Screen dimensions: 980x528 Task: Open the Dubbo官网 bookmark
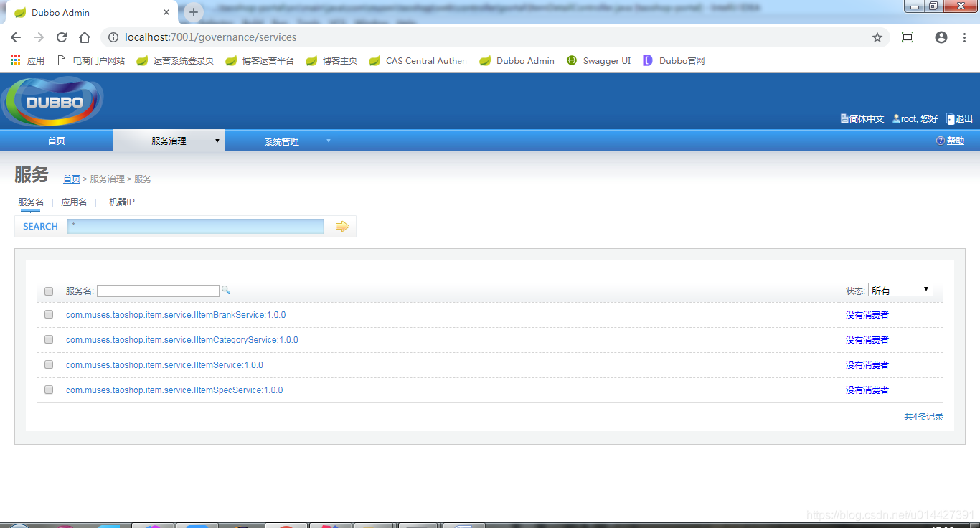[x=674, y=61]
